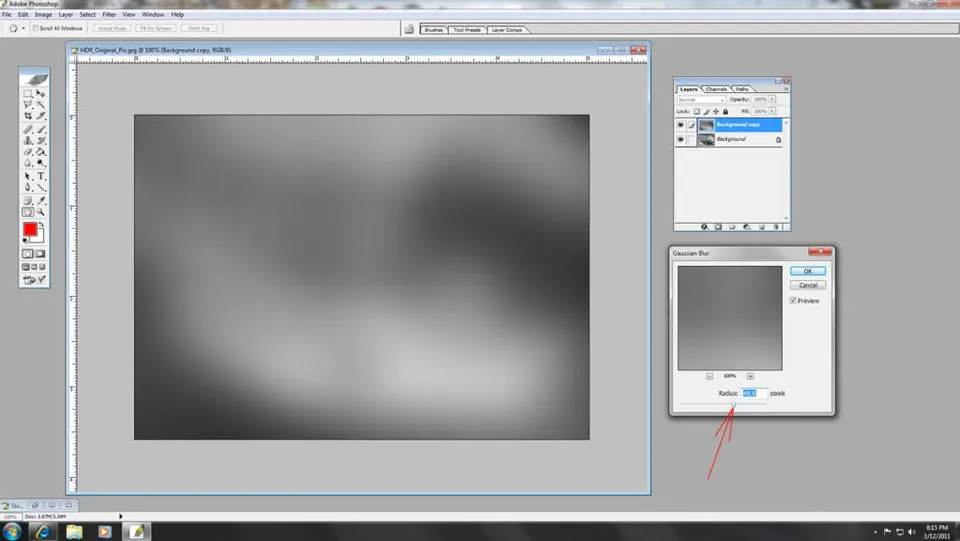Viewport: 960px width, 541px height.
Task: Open the Filter menu
Action: coord(109,15)
